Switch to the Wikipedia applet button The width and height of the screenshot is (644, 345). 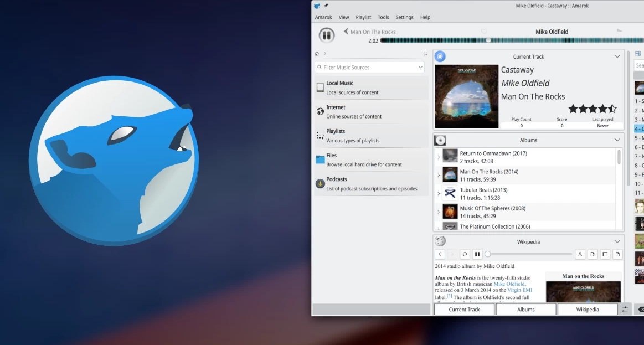(x=588, y=309)
